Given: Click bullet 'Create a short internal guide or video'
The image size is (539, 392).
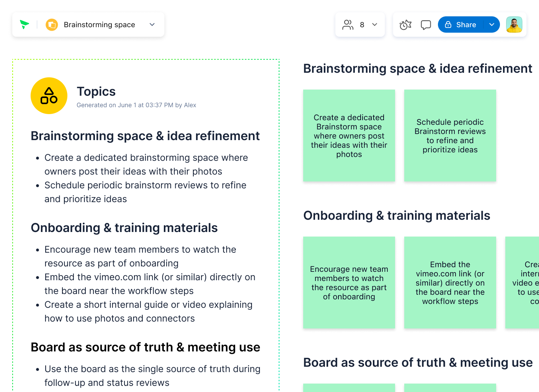Looking at the screenshot, I should [149, 312].
